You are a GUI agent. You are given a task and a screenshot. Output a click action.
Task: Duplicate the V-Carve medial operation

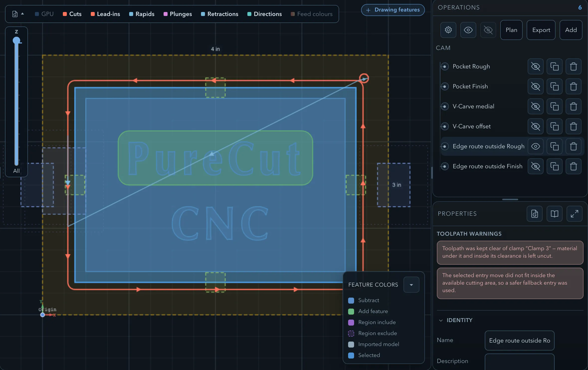(x=554, y=106)
